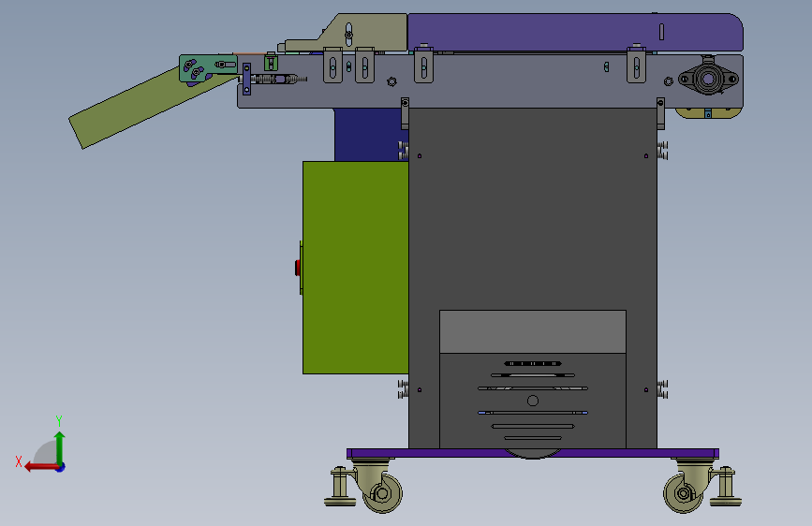Select the red emergency stop button

click(x=297, y=268)
